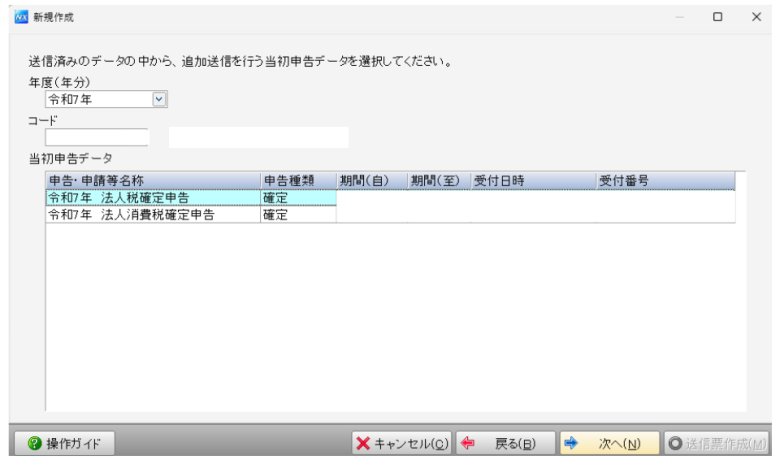The image size is (780, 460).
Task: Proceed with the 次へ(N) button
Action: pos(610,443)
